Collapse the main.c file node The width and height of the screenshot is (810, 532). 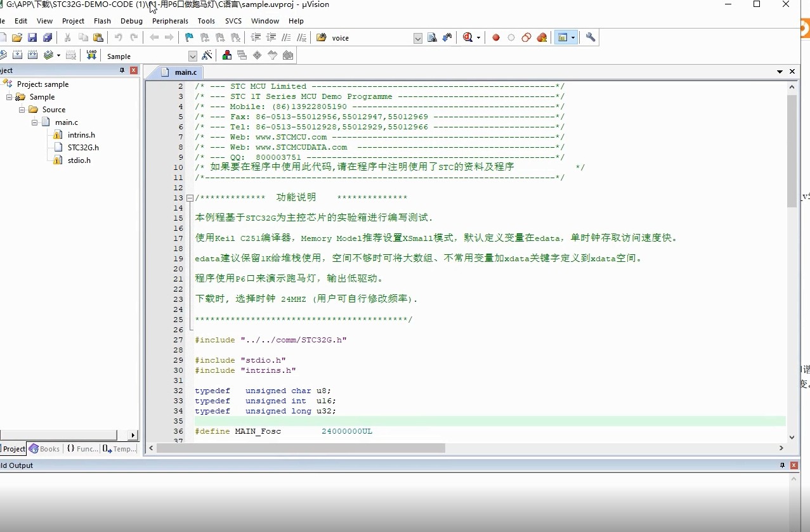point(34,122)
